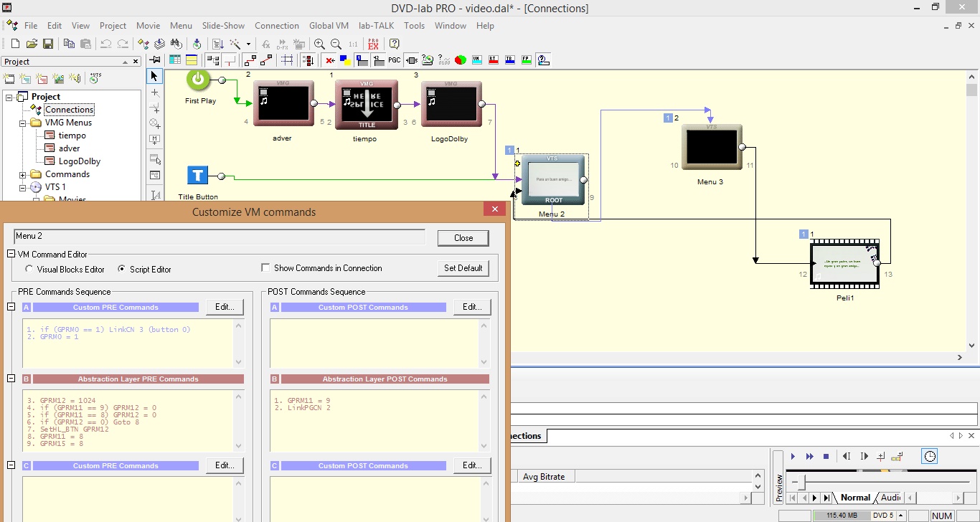Select the arrow pointer tool

click(154, 76)
